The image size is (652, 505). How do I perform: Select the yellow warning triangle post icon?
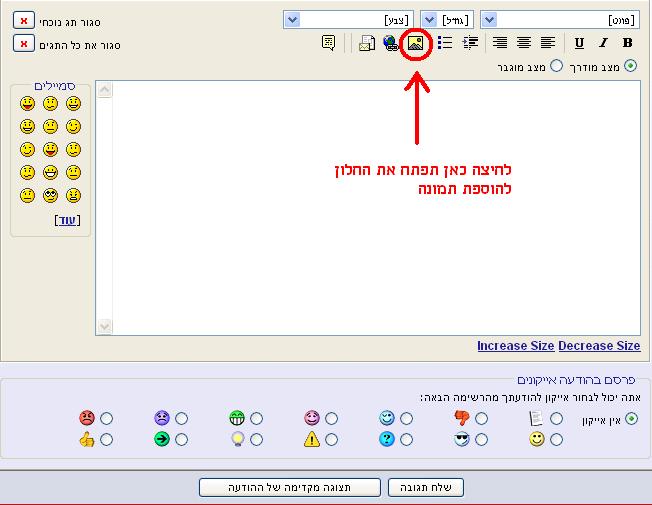(331, 439)
